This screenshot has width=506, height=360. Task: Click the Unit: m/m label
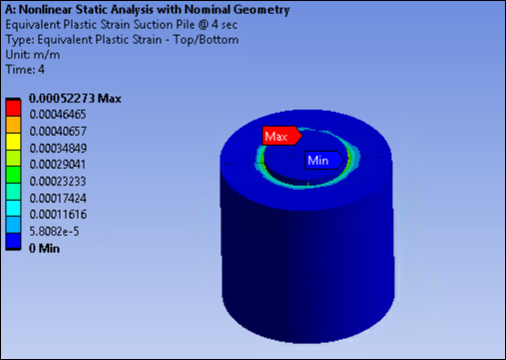click(33, 55)
